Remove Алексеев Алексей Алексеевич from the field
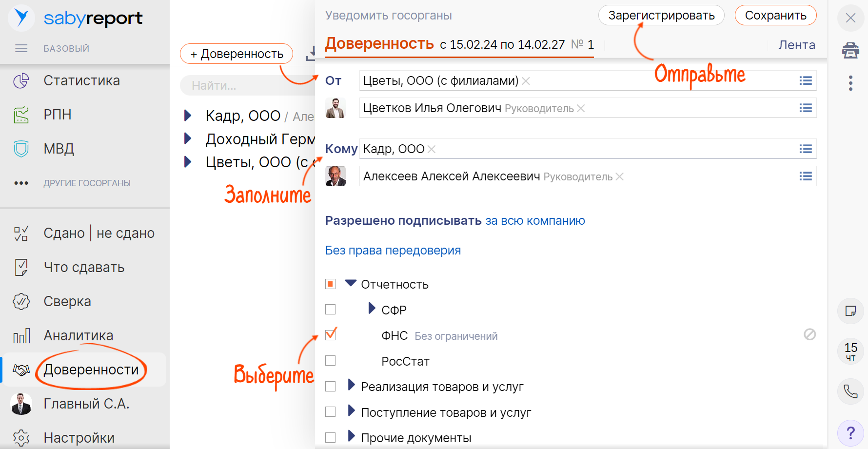 (x=619, y=176)
